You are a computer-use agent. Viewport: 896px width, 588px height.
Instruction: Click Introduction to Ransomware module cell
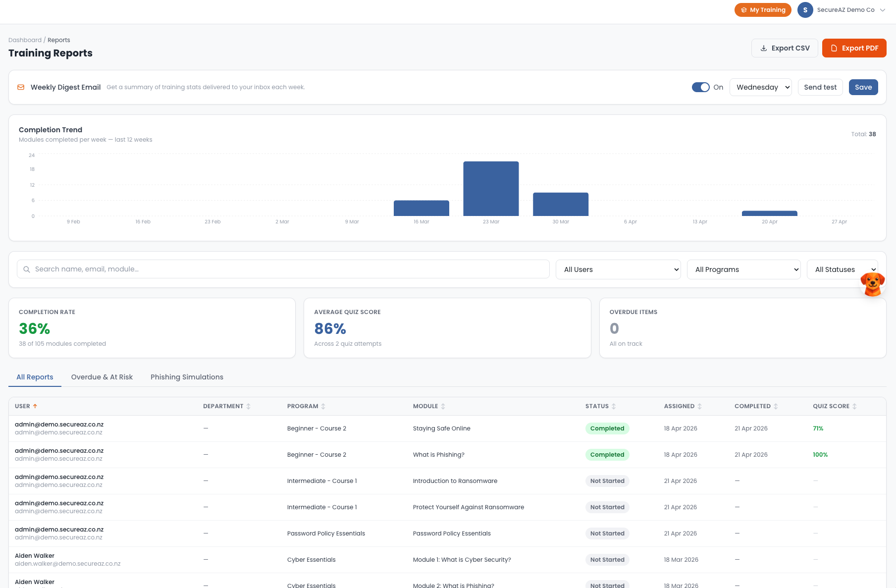click(x=455, y=481)
